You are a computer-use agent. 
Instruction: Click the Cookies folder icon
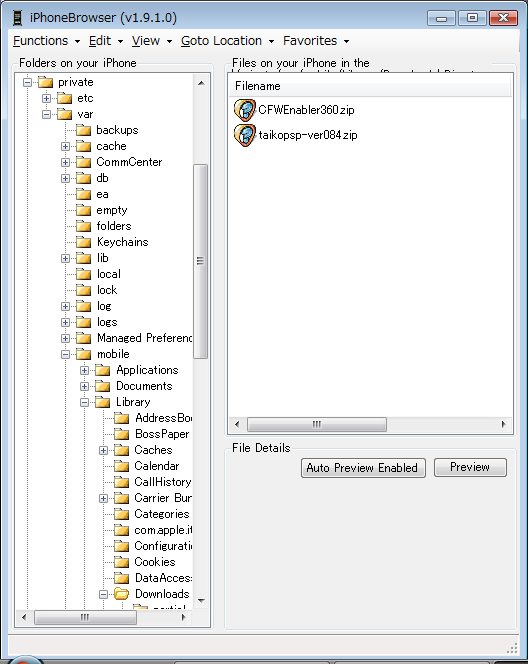point(122,562)
